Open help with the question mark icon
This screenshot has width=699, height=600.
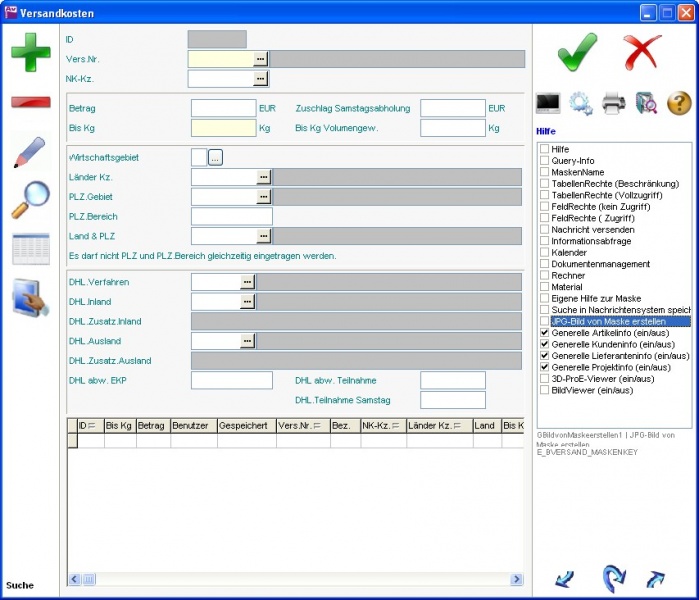[679, 102]
